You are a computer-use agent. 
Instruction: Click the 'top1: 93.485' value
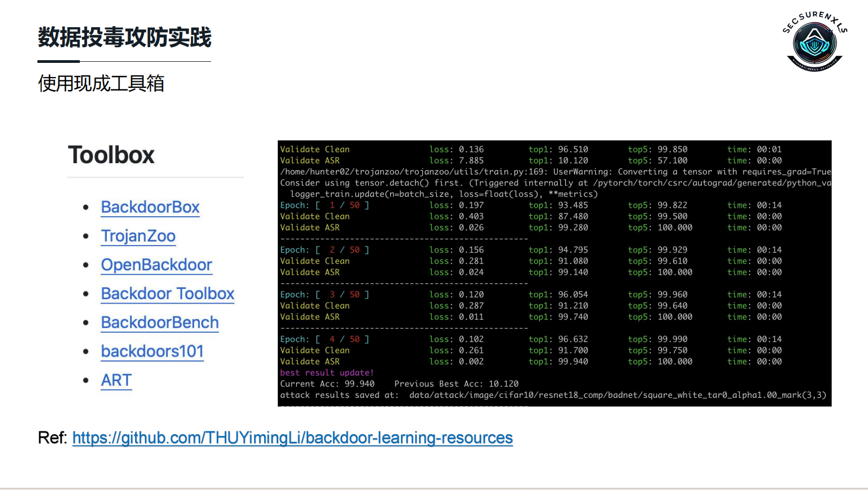click(558, 205)
